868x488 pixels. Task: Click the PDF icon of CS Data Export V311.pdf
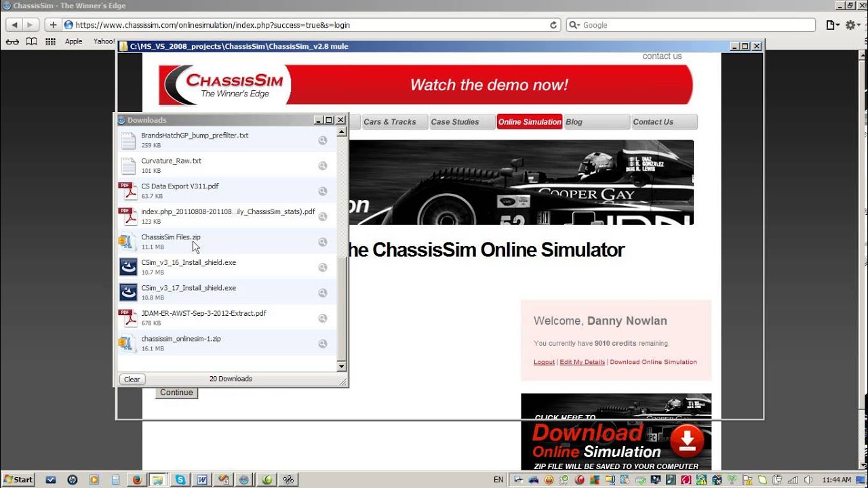(x=128, y=191)
